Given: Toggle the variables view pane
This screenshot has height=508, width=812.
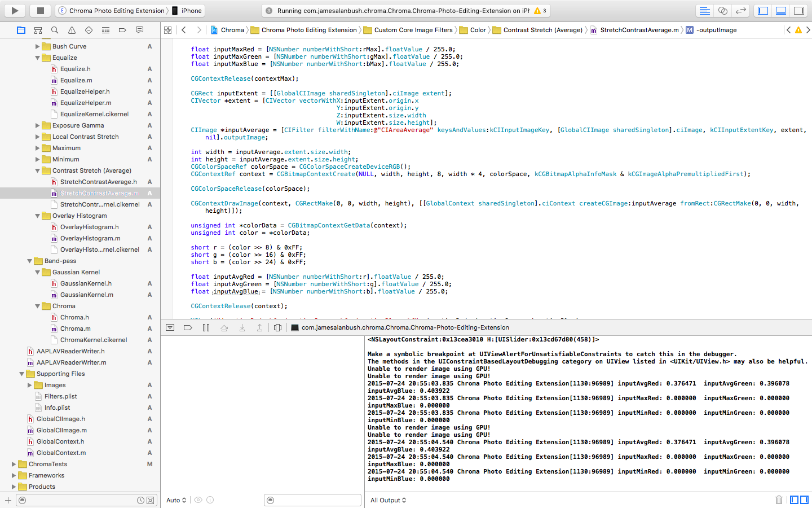Looking at the screenshot, I should click(x=795, y=500).
